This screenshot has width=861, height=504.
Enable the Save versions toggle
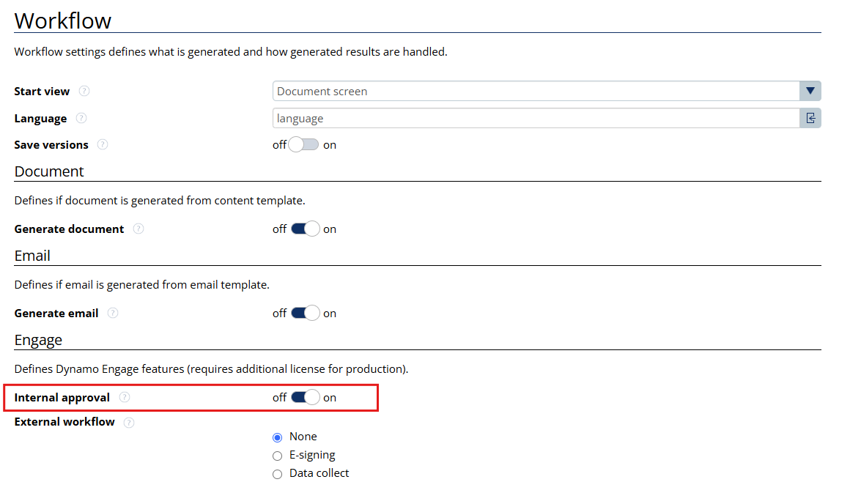coord(303,145)
